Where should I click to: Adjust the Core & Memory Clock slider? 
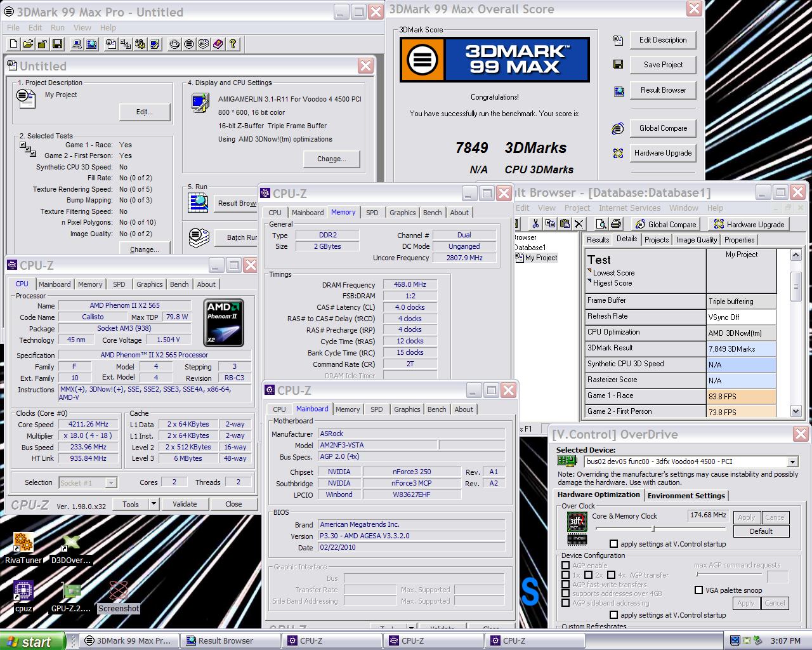click(x=653, y=528)
